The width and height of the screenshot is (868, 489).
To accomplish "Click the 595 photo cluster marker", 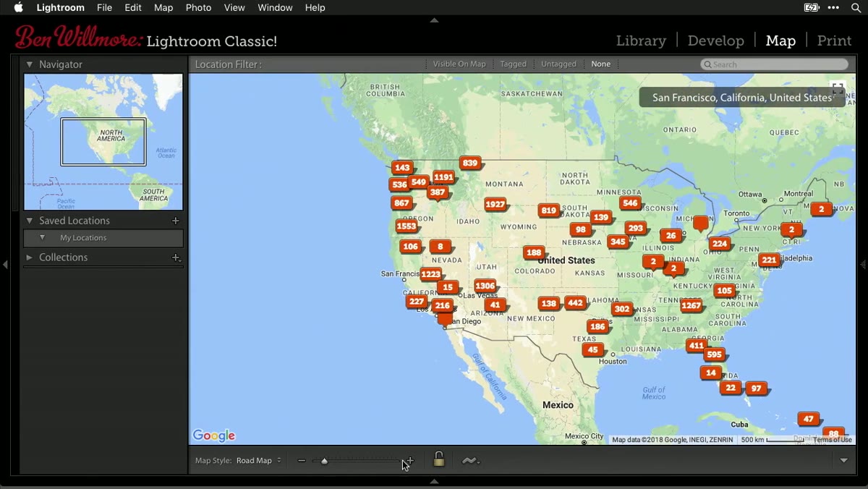I will click(x=715, y=354).
